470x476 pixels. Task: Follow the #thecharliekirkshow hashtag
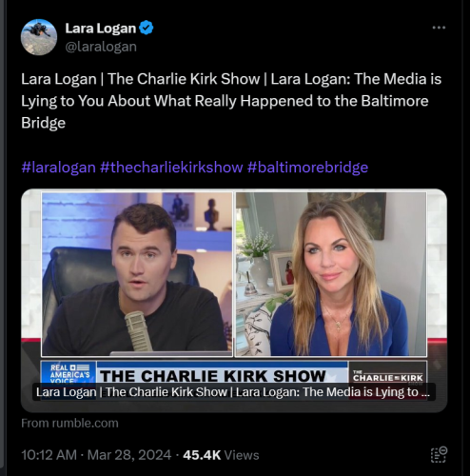click(171, 168)
